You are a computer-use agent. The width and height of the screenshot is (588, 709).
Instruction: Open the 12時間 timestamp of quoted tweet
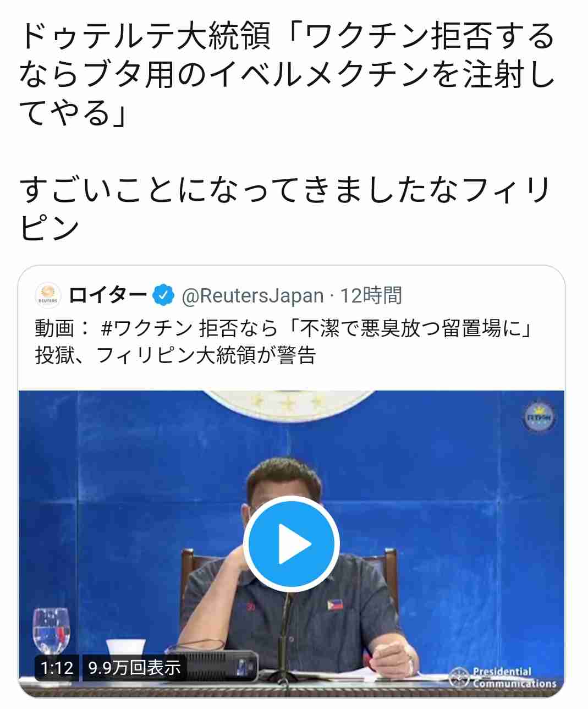[x=371, y=296]
